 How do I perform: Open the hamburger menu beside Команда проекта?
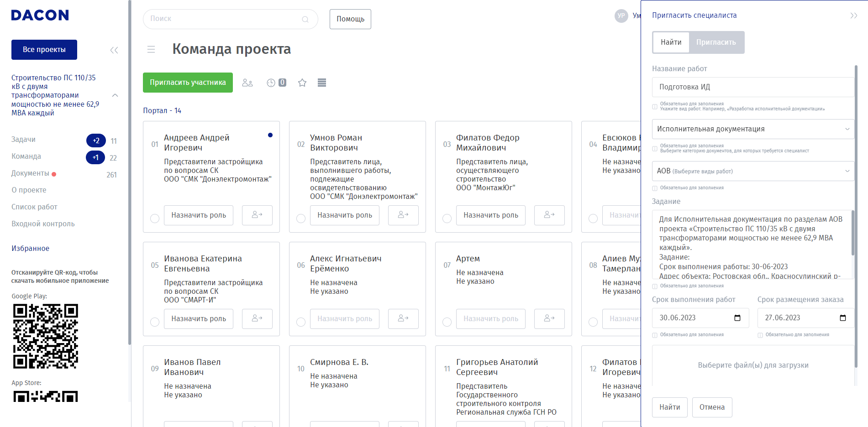pyautogui.click(x=151, y=49)
